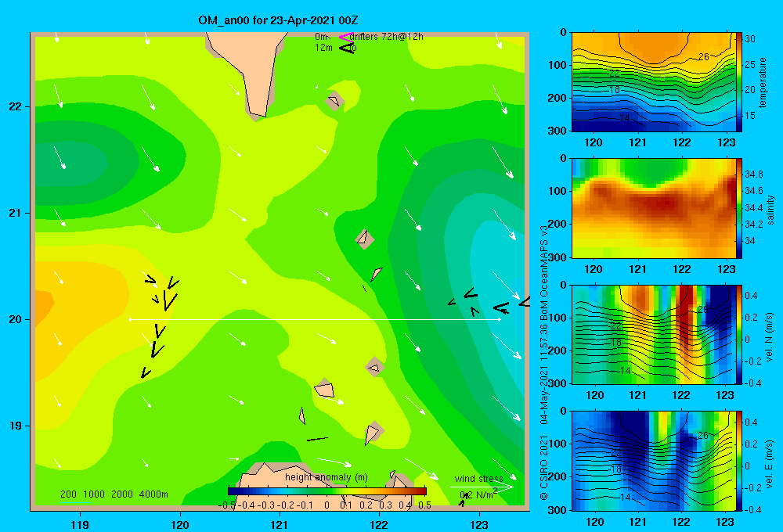Click longitude label '119' on main map

(80, 524)
